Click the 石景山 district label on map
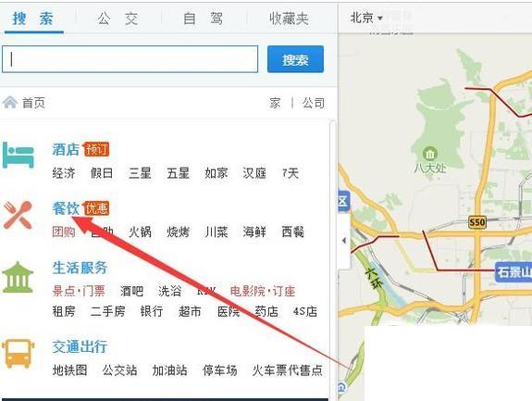 click(513, 271)
